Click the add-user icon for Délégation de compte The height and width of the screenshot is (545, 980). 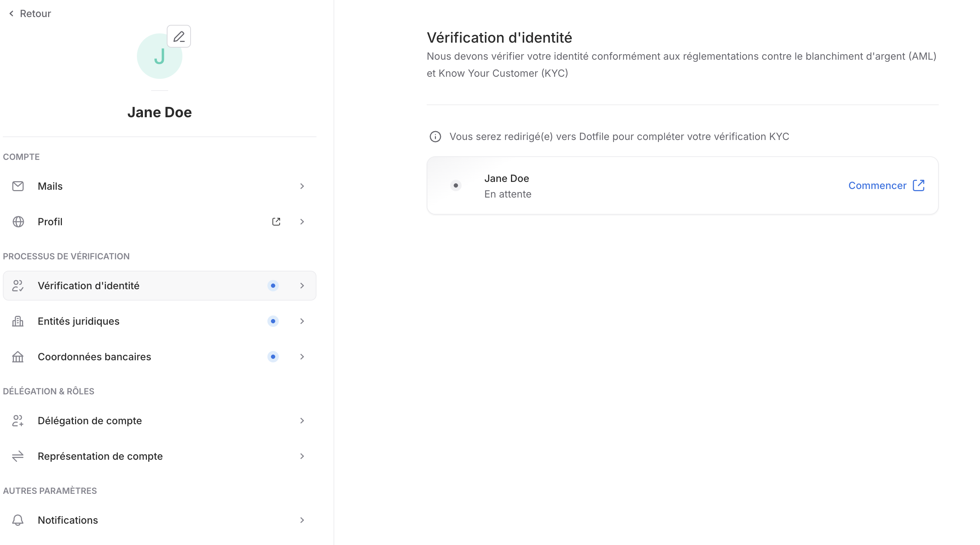click(x=18, y=421)
